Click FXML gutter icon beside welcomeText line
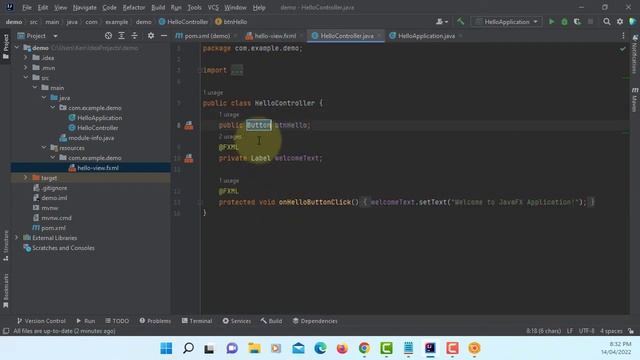 (x=189, y=158)
